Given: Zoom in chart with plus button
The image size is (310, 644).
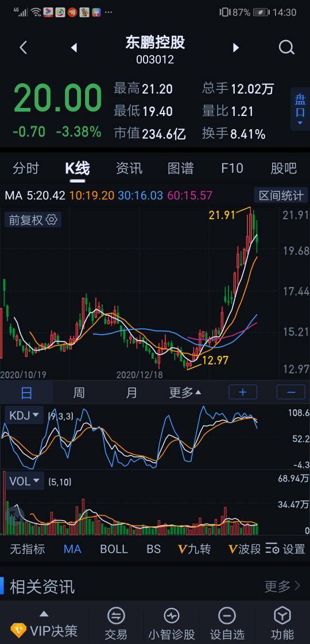Looking at the screenshot, I should pos(243,392).
